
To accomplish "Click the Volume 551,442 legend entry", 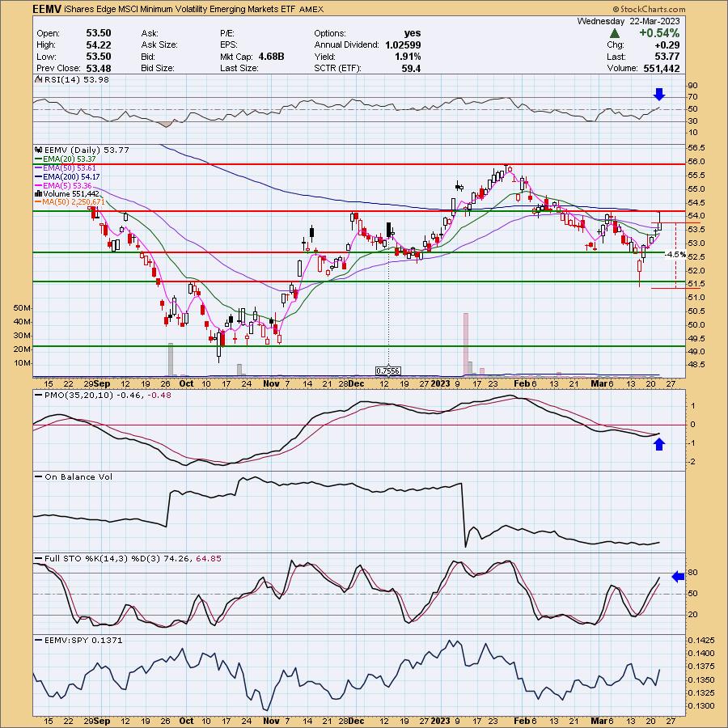I will click(67, 193).
